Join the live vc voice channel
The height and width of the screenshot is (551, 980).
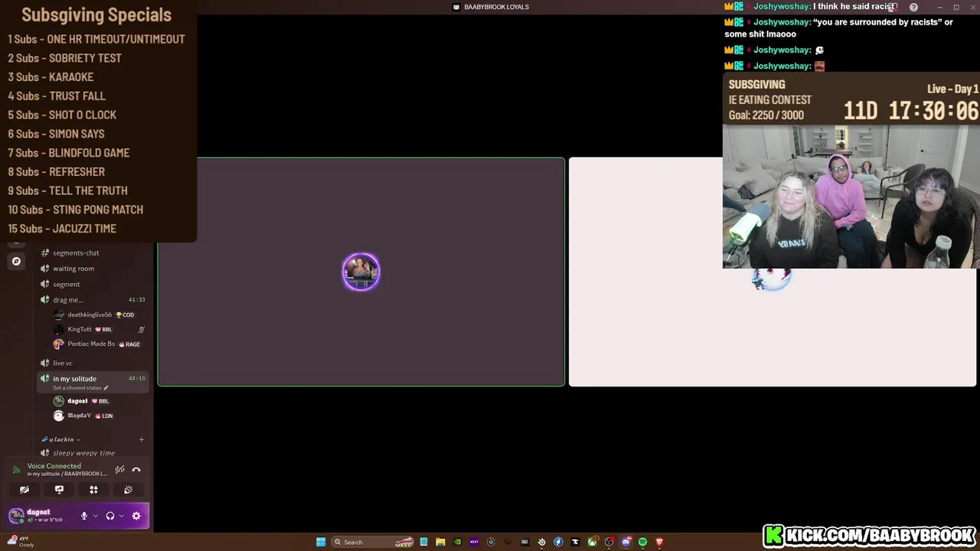click(x=63, y=363)
